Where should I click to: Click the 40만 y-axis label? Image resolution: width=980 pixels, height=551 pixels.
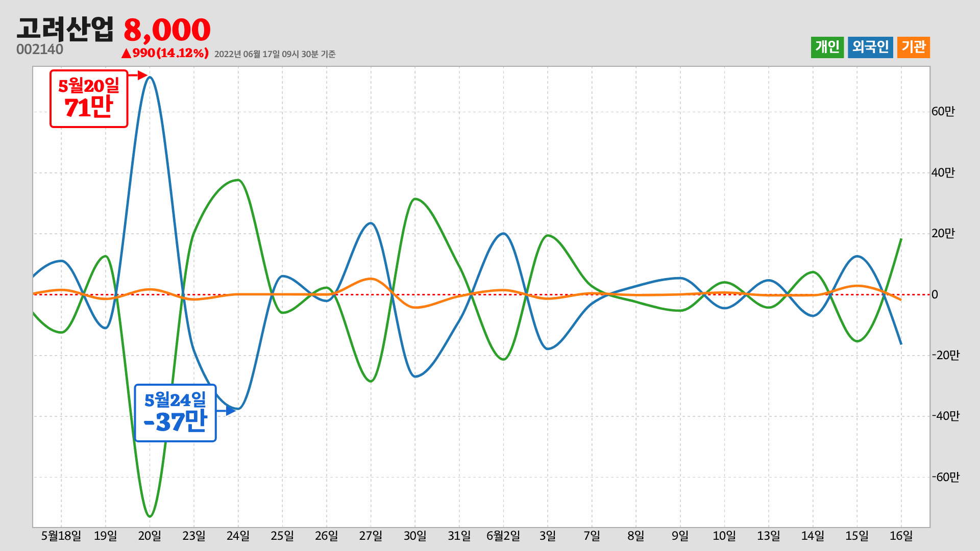(943, 172)
